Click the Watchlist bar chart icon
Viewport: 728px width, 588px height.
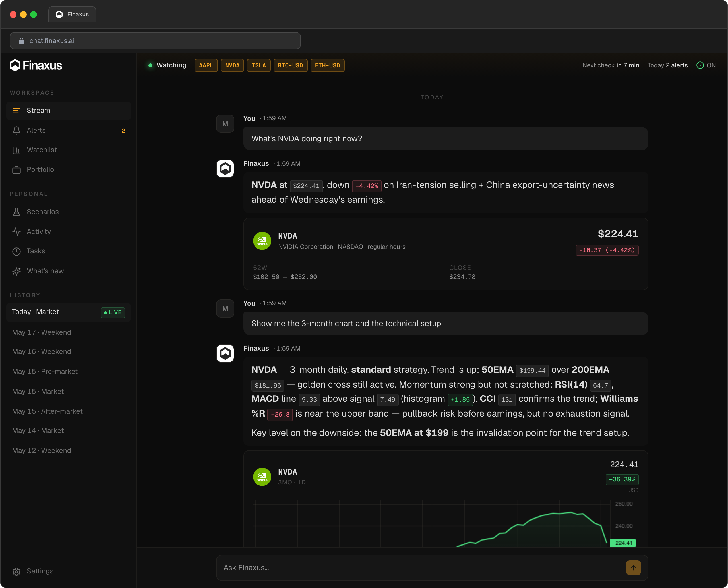click(x=16, y=150)
